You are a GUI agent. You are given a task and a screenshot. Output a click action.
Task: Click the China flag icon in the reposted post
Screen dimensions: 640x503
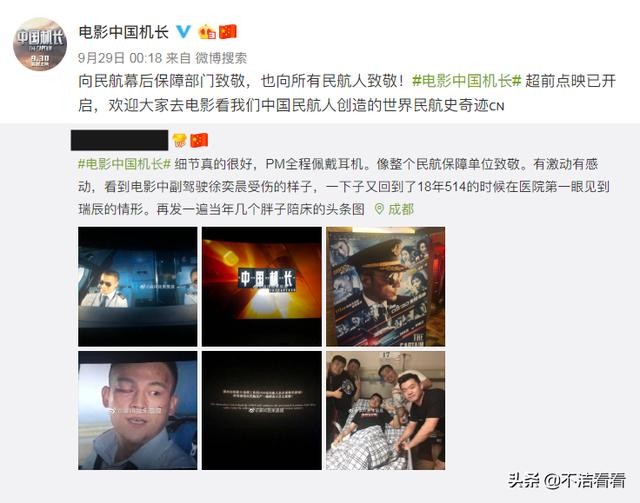(199, 140)
